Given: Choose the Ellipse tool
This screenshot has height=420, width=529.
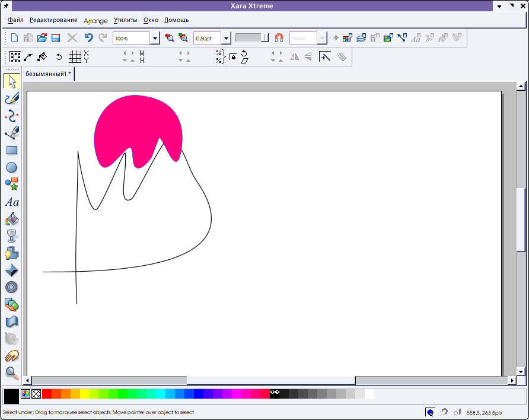Looking at the screenshot, I should pyautogui.click(x=11, y=168).
